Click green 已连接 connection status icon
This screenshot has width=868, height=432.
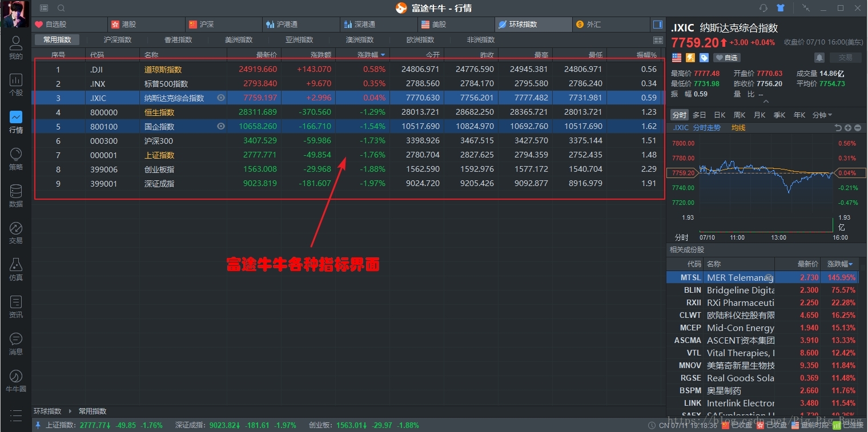tap(837, 425)
